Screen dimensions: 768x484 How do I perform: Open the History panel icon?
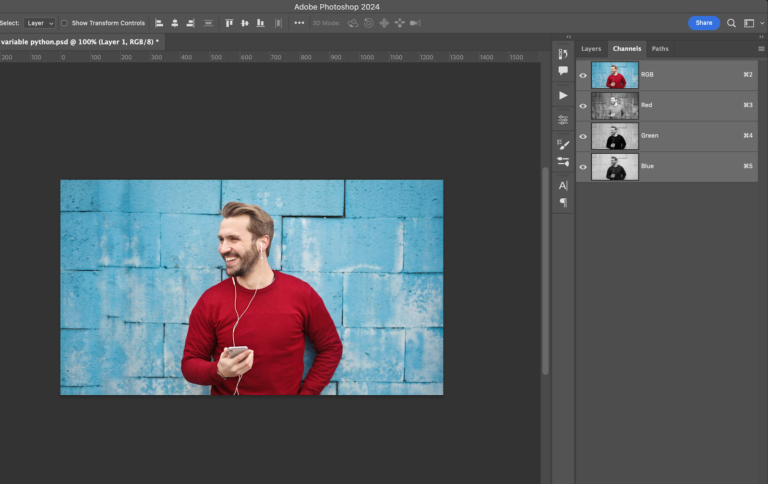click(563, 54)
